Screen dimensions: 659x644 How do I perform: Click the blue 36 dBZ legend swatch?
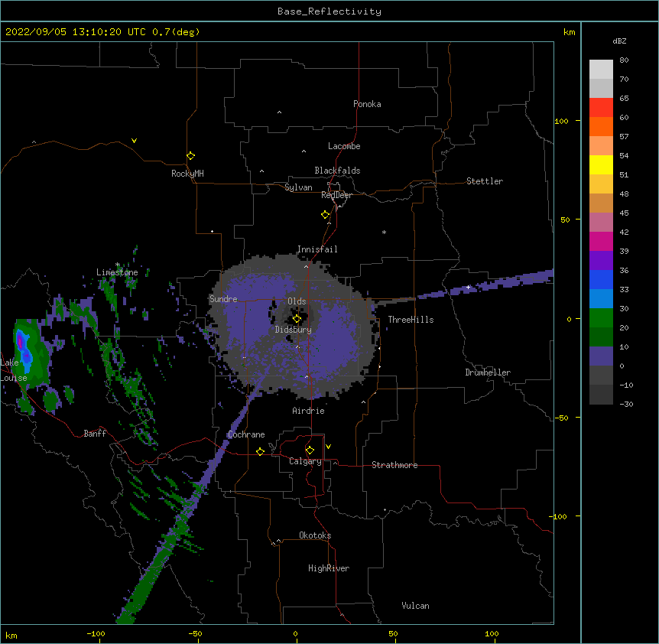[601, 279]
